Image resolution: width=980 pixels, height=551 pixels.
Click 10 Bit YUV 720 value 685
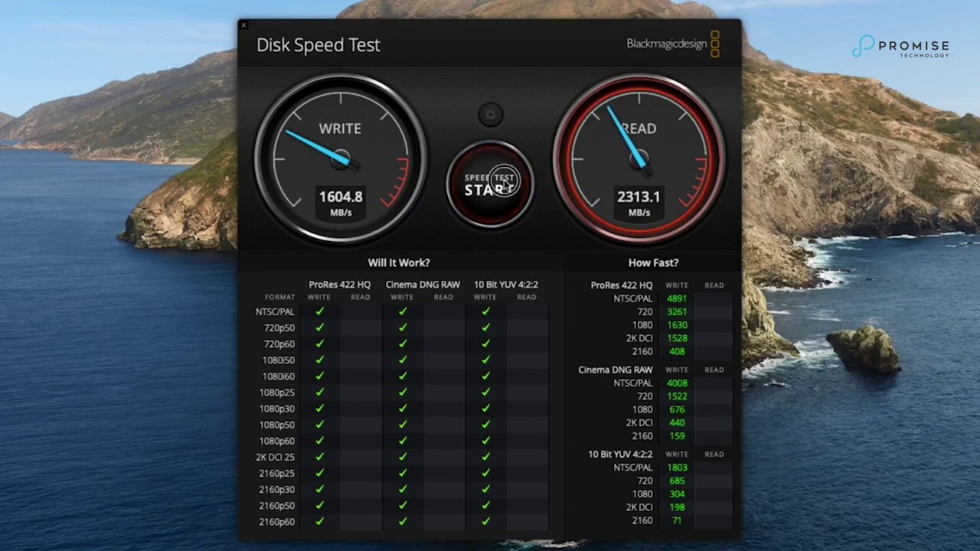click(x=677, y=481)
